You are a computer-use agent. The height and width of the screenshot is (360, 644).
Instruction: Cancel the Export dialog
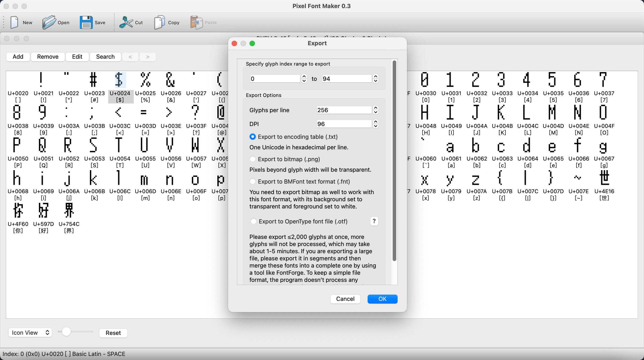345,299
